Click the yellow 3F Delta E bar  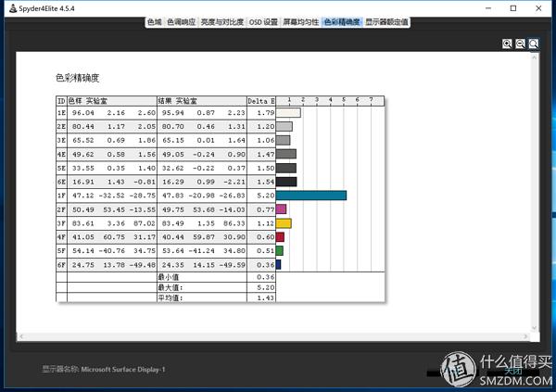click(x=284, y=223)
